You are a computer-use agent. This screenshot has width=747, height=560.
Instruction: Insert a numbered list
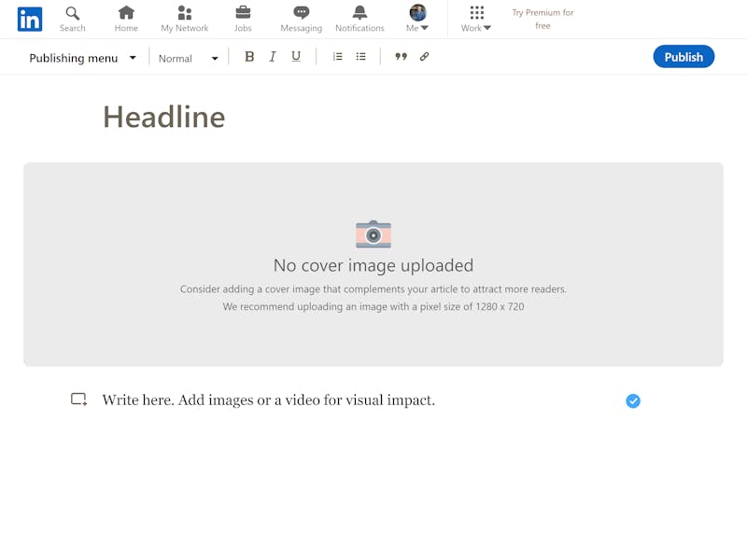pos(338,57)
